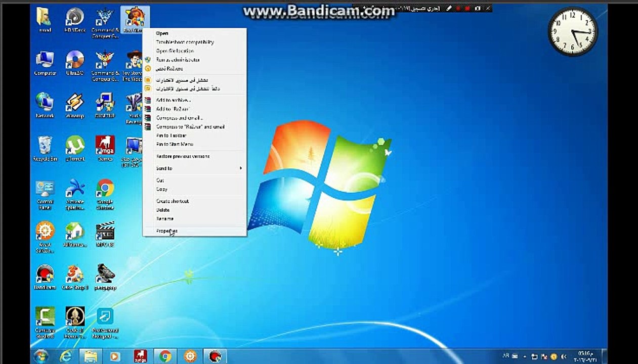Screen dimensions: 638x364
Task: Choose Pin to Taskbar
Action: coord(195,135)
